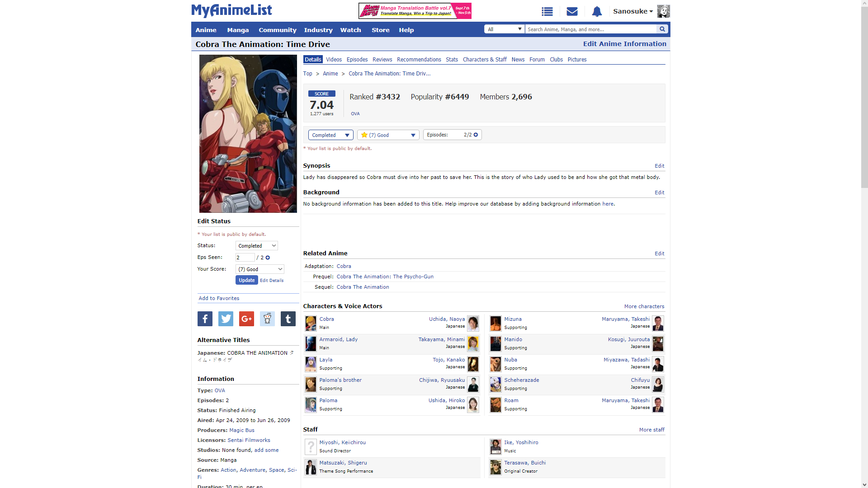
Task: Open the search category All dropdown
Action: 505,29
